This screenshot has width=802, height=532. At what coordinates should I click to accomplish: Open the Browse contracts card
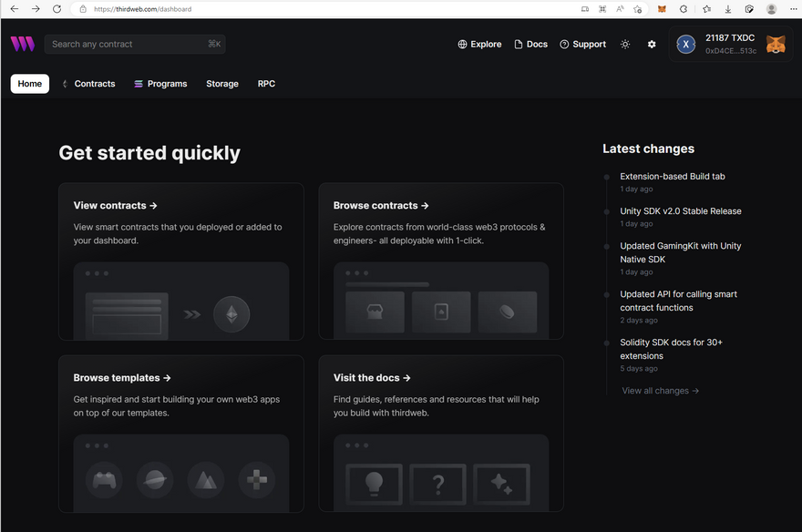[x=441, y=261]
